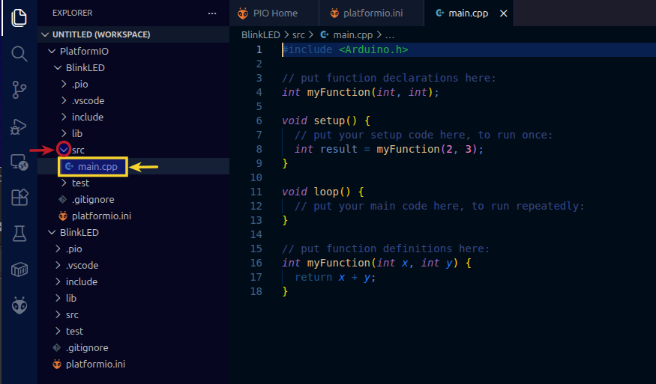
Task: Click 'result' variable on line 8
Action: (338, 149)
